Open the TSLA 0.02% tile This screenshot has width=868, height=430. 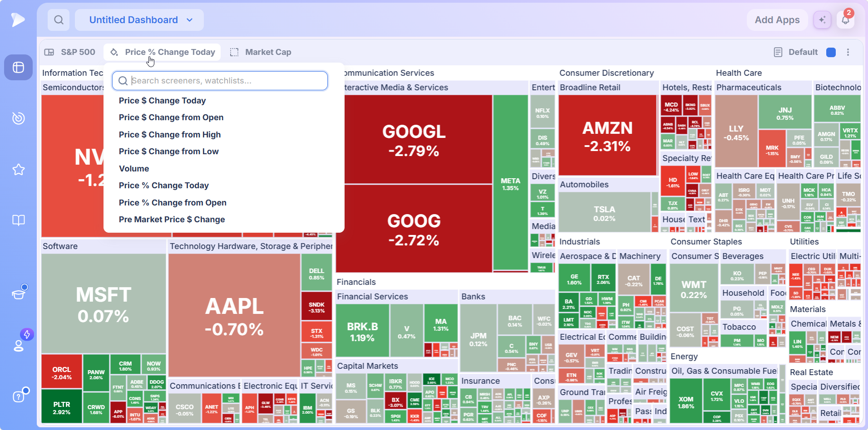pos(604,212)
